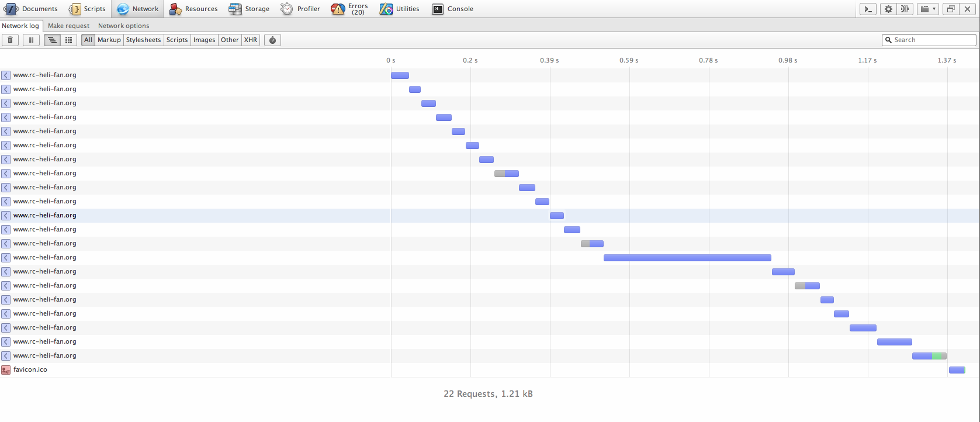This screenshot has width=980, height=422.
Task: Close the developer tools panel
Action: (x=968, y=9)
